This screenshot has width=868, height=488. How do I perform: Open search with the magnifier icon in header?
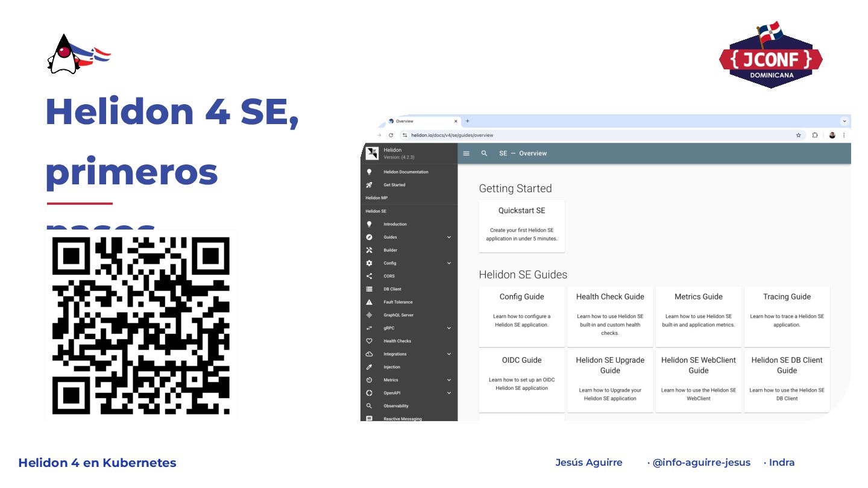(484, 154)
